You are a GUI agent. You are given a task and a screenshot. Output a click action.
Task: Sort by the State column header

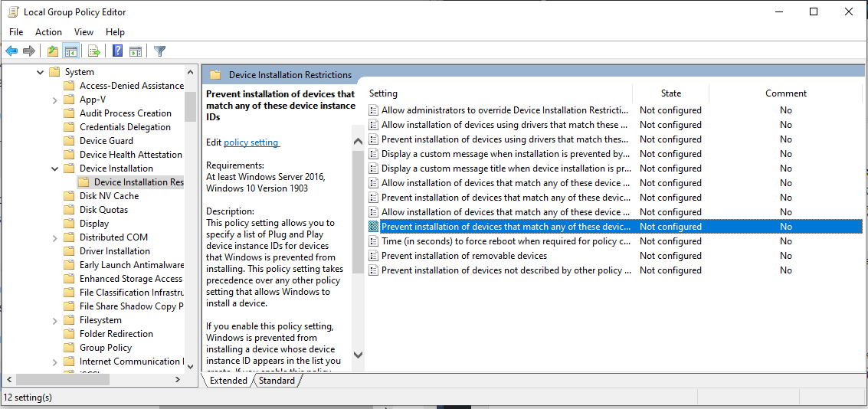[671, 93]
